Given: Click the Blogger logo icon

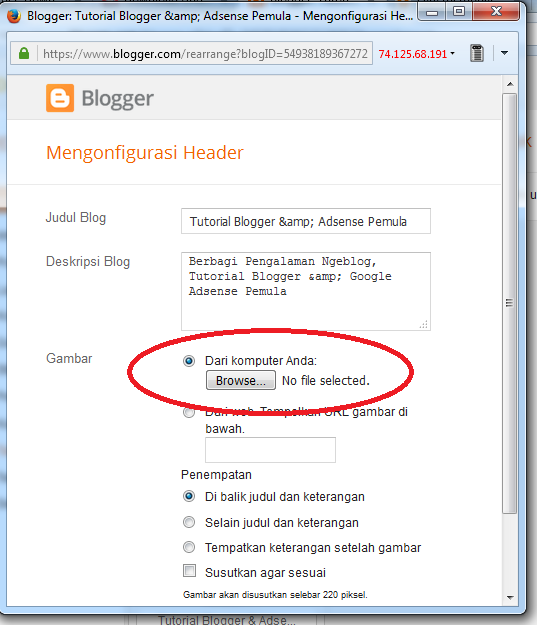Looking at the screenshot, I should 60,98.
